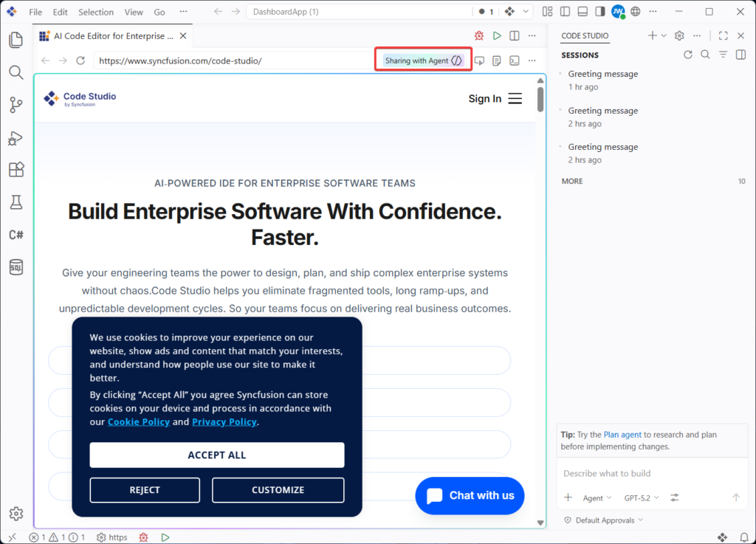Open the SQL database view

(16, 267)
